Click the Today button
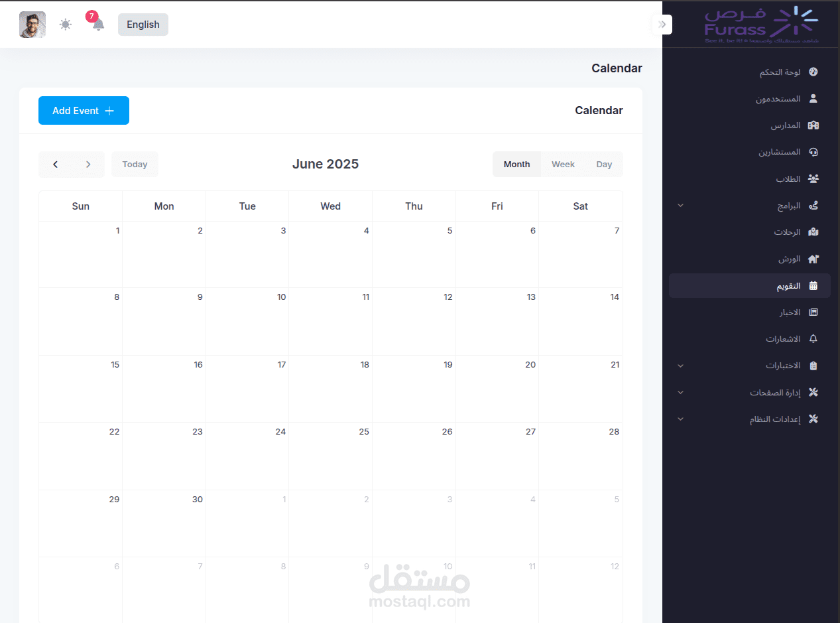840x623 pixels. point(135,165)
